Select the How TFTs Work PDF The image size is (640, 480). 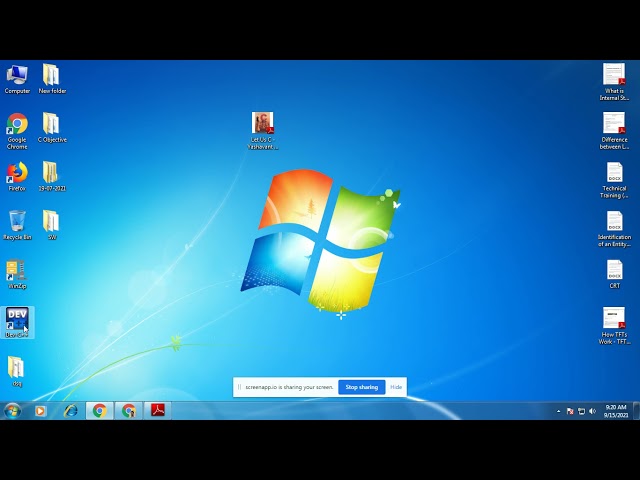614,326
